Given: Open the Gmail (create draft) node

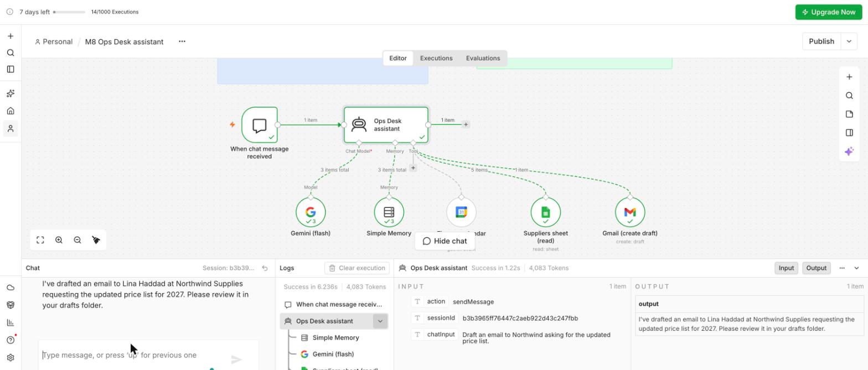Looking at the screenshot, I should coord(630,212).
